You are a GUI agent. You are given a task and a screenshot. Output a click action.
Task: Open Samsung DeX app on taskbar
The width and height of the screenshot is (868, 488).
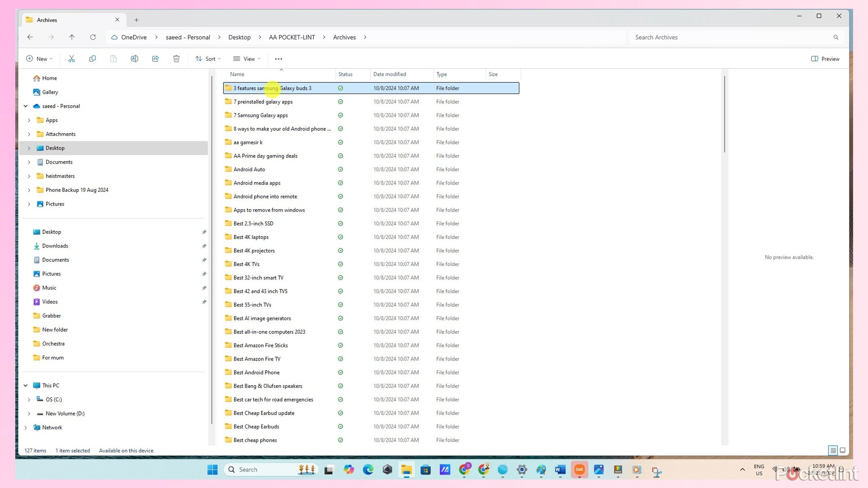(x=579, y=469)
